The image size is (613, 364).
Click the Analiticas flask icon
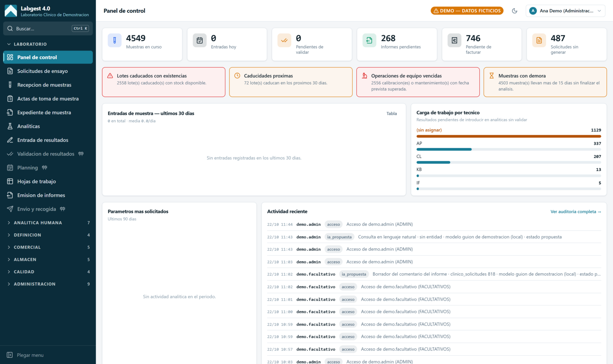10,126
